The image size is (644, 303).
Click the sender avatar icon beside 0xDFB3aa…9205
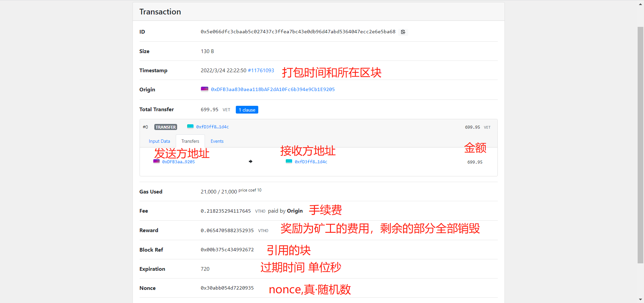pyautogui.click(x=156, y=161)
